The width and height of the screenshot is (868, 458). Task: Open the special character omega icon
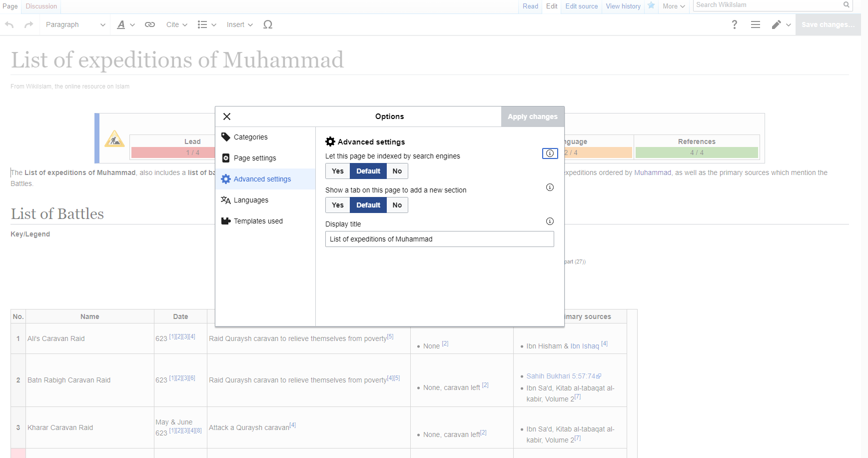pyautogui.click(x=268, y=24)
